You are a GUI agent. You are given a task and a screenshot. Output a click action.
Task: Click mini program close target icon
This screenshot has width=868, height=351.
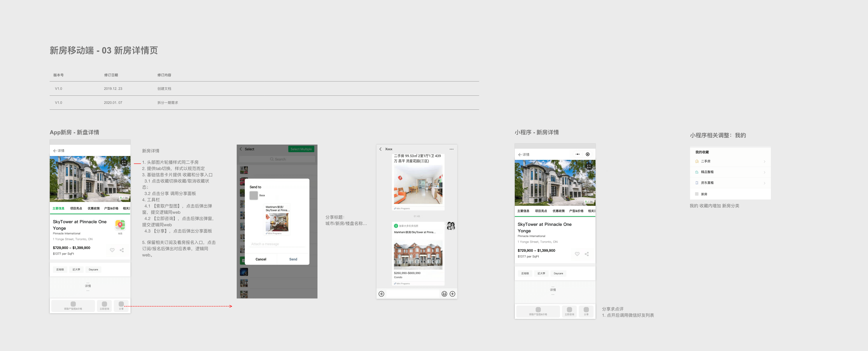[587, 154]
